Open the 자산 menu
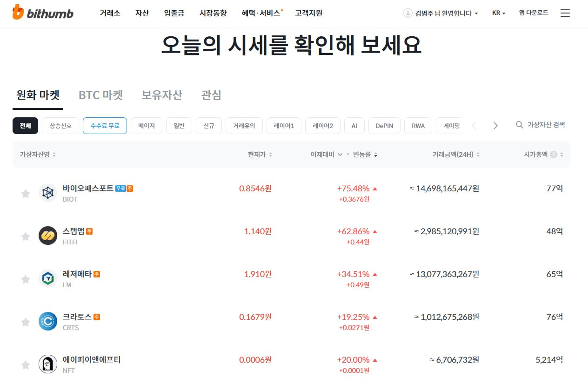This screenshot has height=385, width=588. point(142,13)
